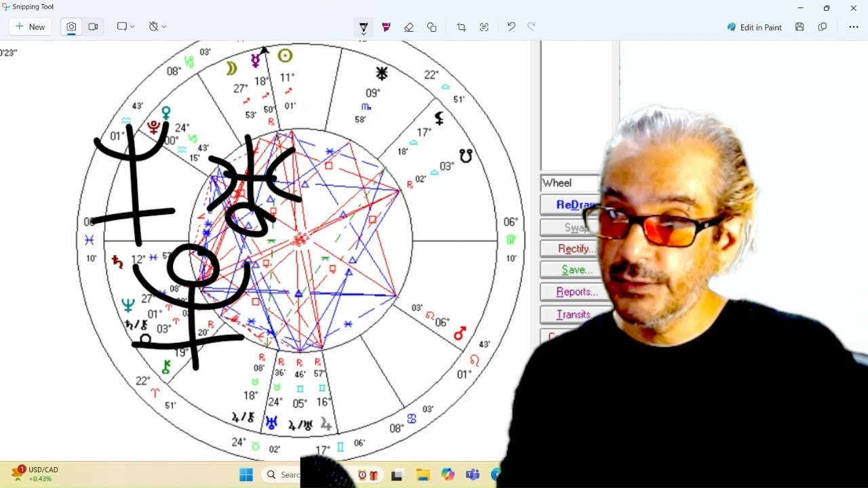The height and width of the screenshot is (488, 868).
Task: Click the black asterisk glyph at 09° Scorpio
Action: coord(382,73)
